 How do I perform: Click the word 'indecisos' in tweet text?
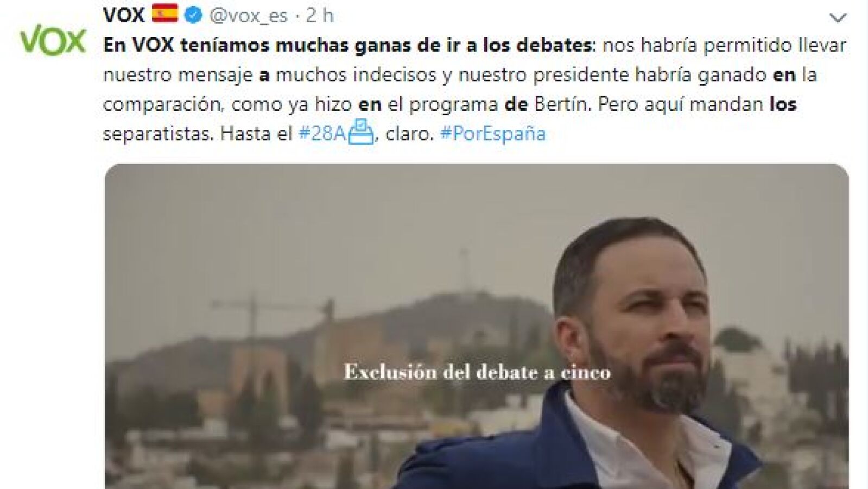click(x=394, y=74)
